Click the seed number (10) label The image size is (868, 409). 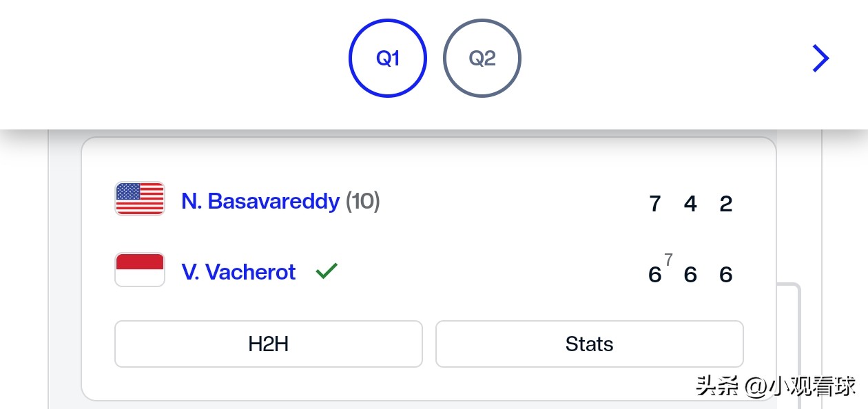point(362,201)
